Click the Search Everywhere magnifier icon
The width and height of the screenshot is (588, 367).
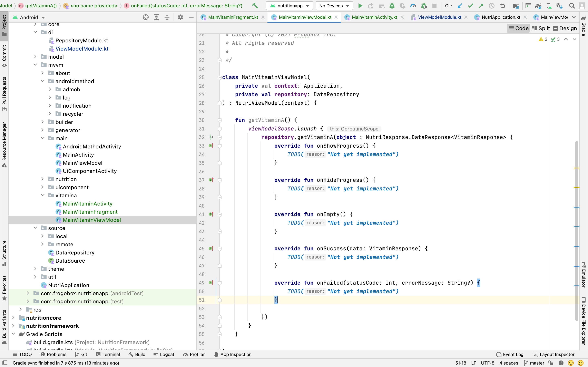pos(572,6)
